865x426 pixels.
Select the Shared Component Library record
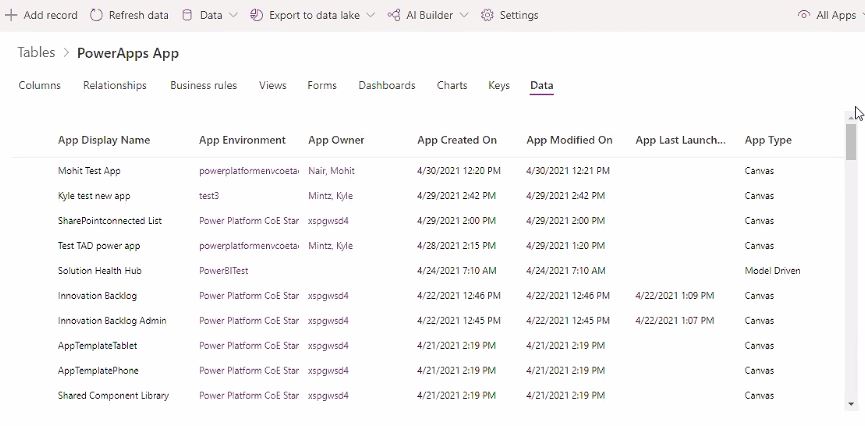click(113, 396)
